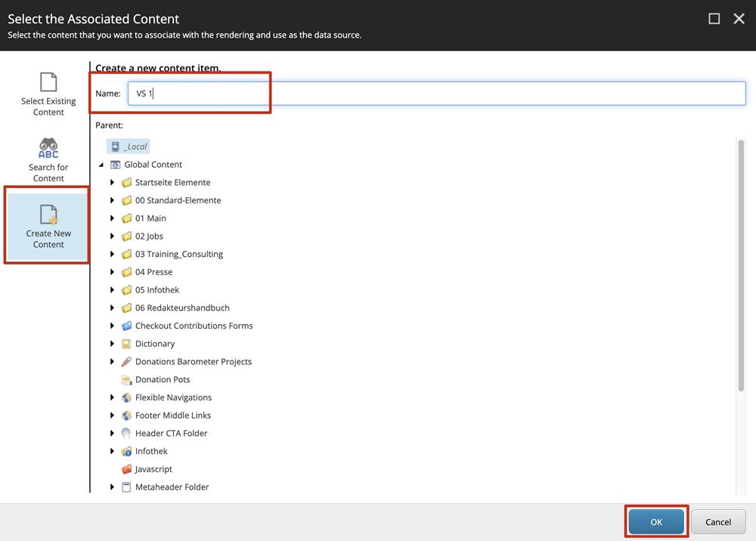Click the Checkout Contributions Forms folder icon
The image size is (756, 541).
[126, 326]
